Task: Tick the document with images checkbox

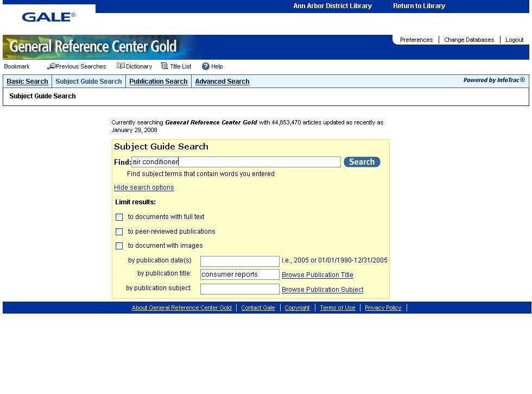Action: pyautogui.click(x=119, y=246)
